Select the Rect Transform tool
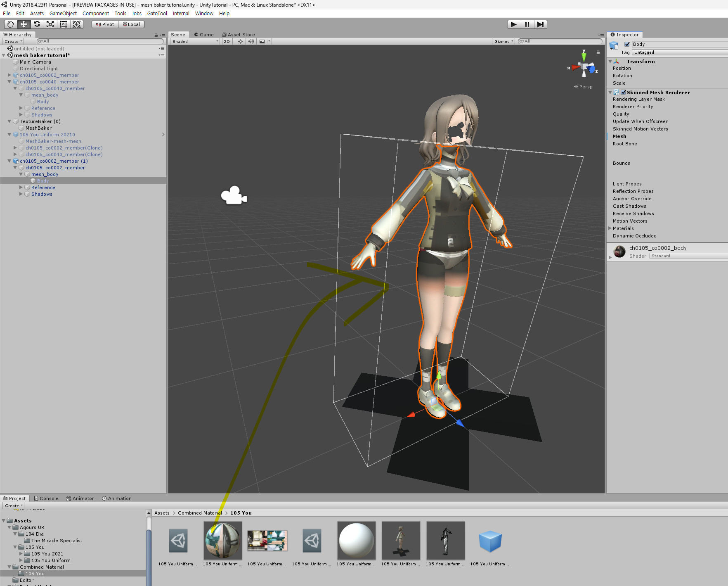 tap(63, 24)
